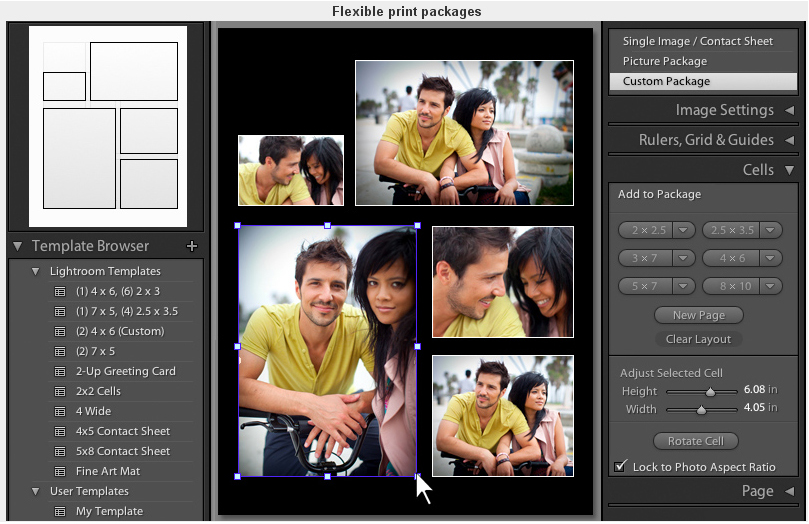Select Single Image / Contact Sheet style

click(x=697, y=41)
